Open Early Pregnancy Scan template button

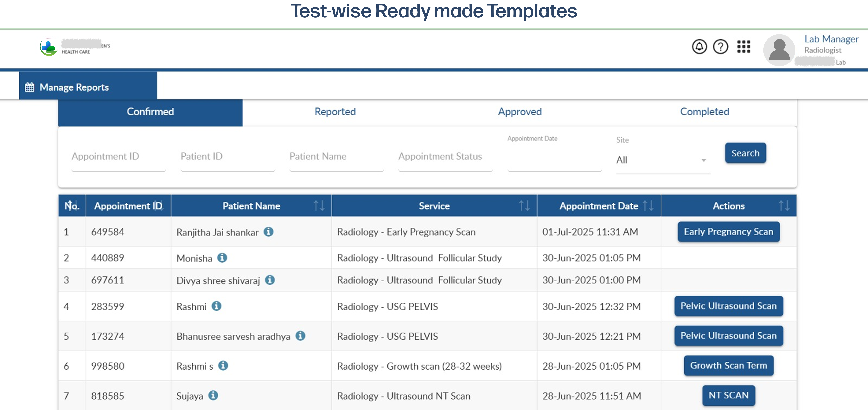728,232
